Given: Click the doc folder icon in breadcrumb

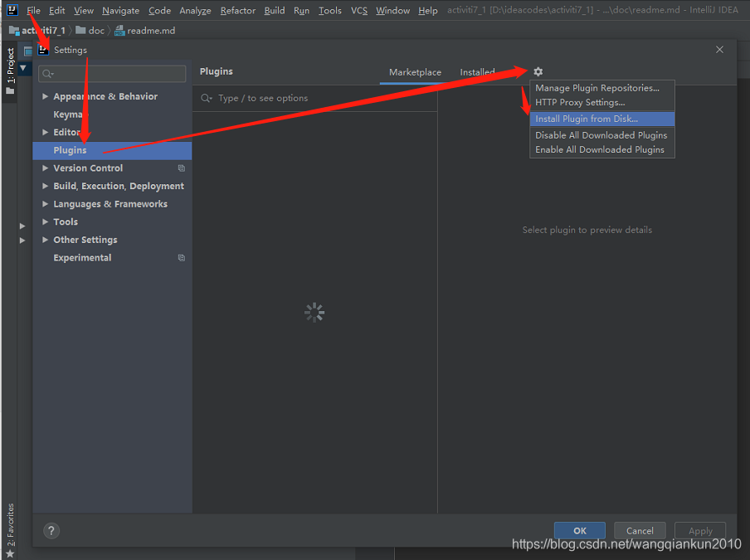Looking at the screenshot, I should 80,31.
